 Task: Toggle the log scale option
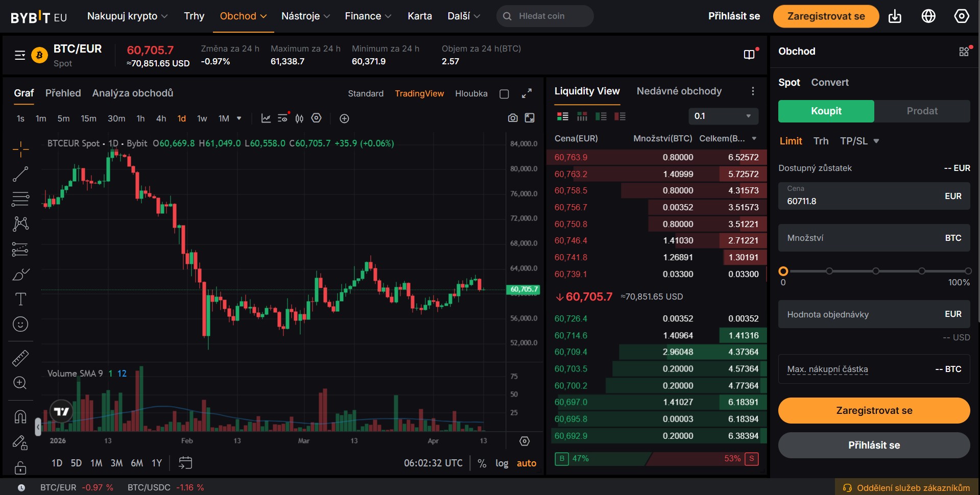[x=501, y=463]
